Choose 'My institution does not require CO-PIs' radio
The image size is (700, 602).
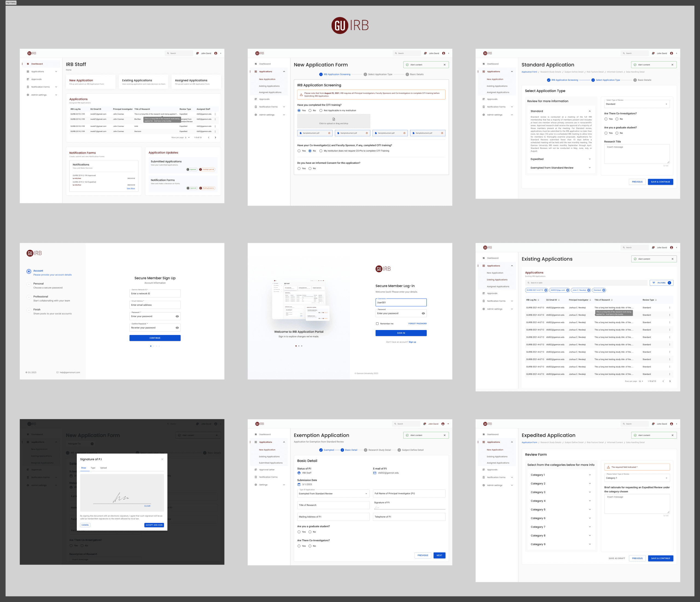(x=321, y=151)
